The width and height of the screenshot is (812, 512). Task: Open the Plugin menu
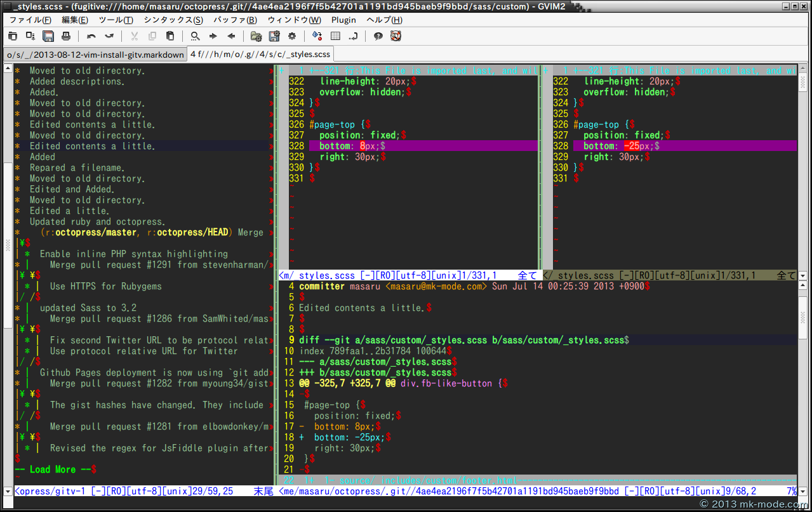tap(343, 20)
